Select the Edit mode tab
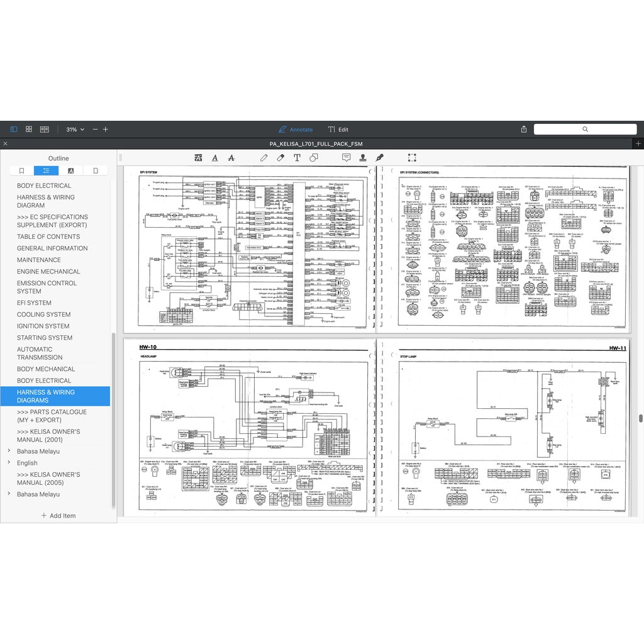The image size is (644, 644). [338, 130]
